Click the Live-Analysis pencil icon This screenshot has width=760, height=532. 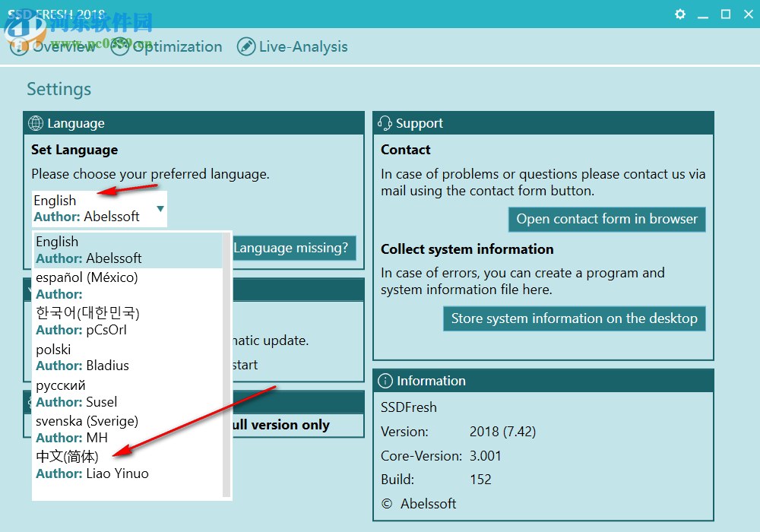point(246,46)
